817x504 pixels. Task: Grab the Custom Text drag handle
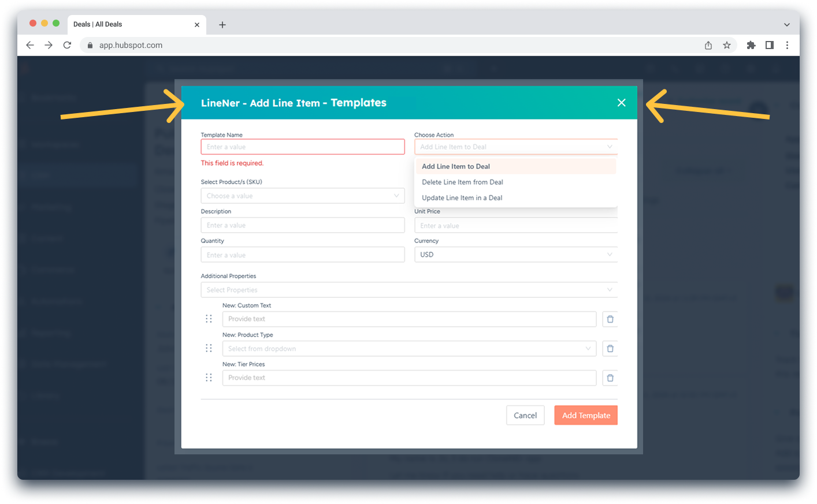pyautogui.click(x=209, y=319)
